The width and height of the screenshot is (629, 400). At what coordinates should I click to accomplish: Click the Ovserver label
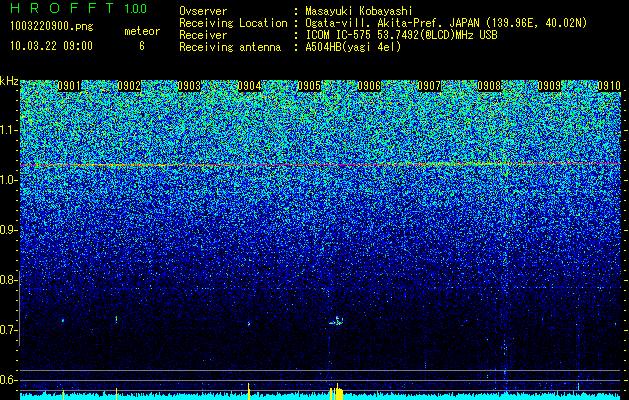tap(203, 11)
